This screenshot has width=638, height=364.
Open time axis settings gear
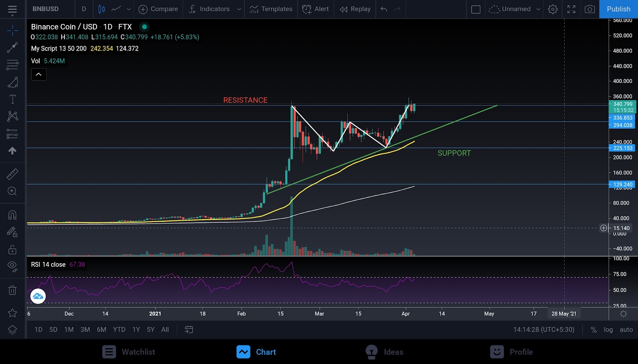point(623,314)
